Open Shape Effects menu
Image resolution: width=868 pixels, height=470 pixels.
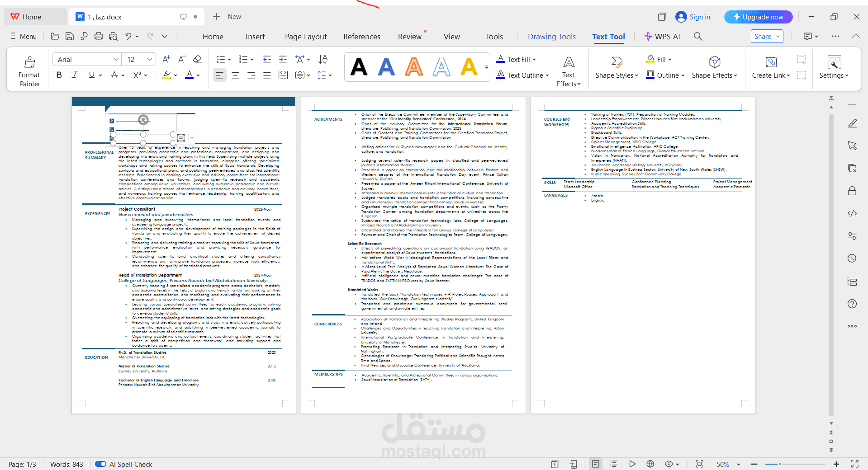714,68
